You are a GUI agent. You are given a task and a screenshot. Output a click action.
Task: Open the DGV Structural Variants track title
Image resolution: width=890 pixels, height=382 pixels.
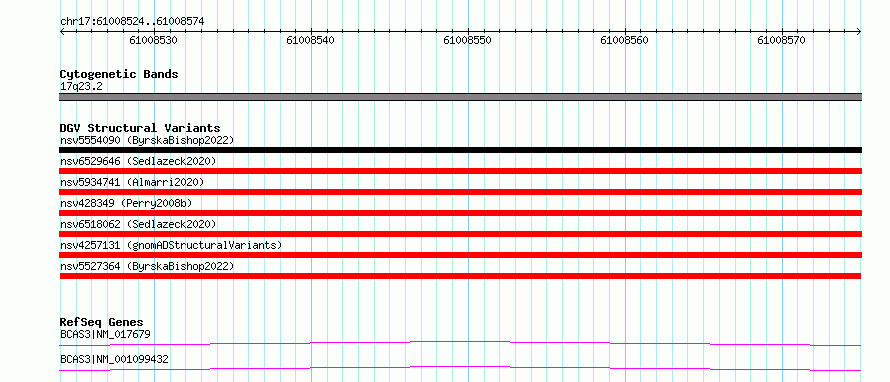[140, 128]
